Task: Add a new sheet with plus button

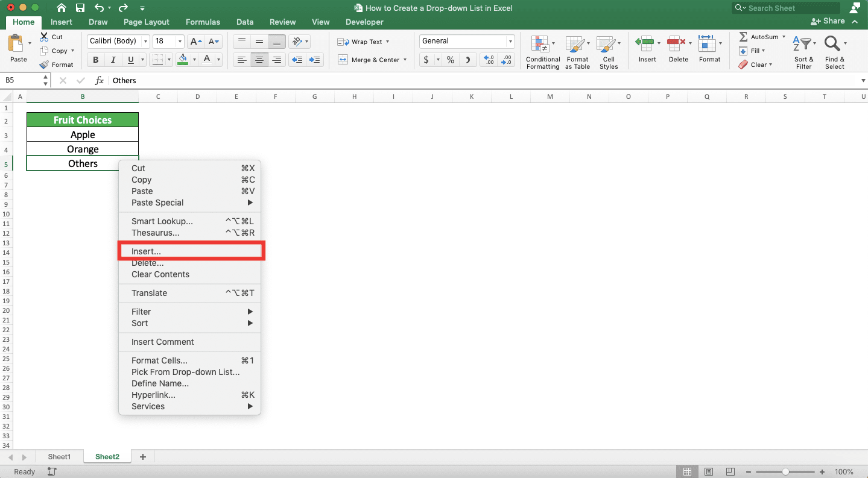Action: pos(143,457)
